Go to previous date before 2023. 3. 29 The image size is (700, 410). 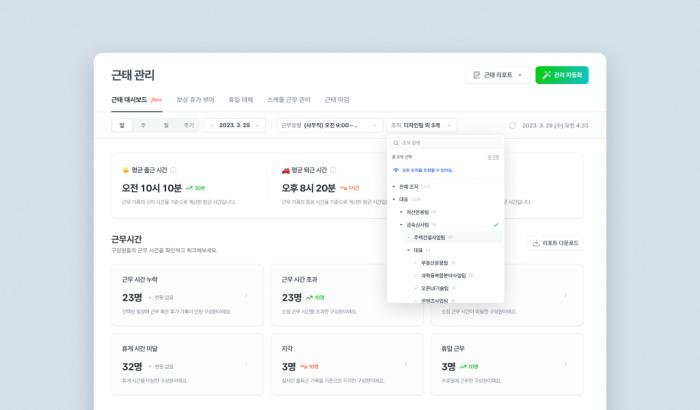tap(212, 126)
